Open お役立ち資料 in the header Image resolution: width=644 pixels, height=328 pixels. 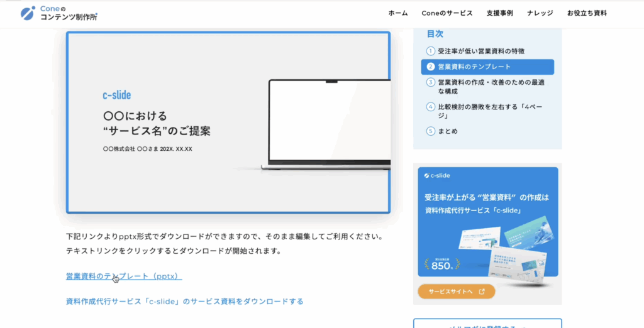[x=587, y=13]
